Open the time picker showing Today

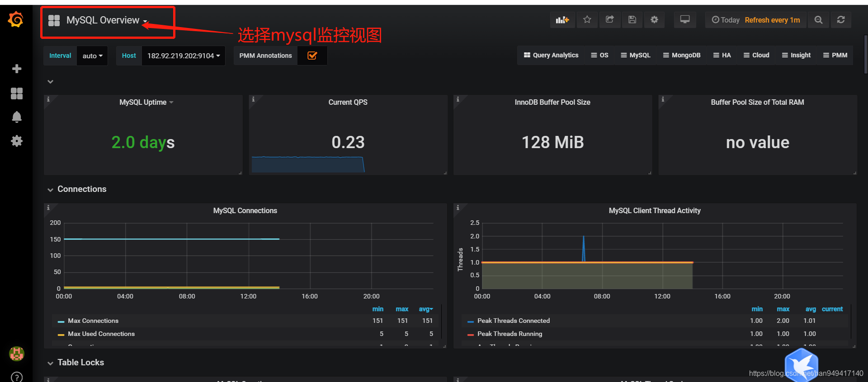pos(755,20)
